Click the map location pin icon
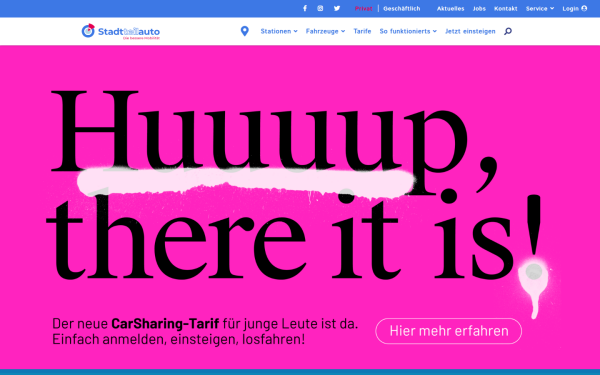Screen dimensions: 600x375 (245, 31)
